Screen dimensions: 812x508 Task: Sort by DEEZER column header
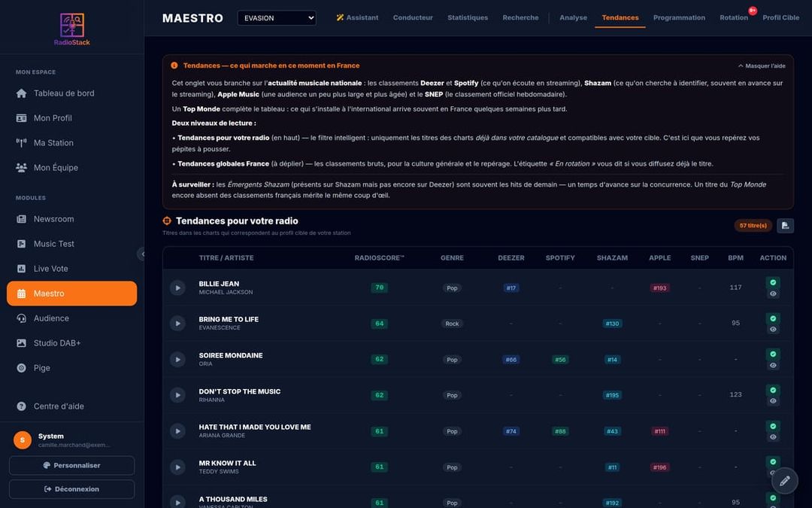coord(511,257)
